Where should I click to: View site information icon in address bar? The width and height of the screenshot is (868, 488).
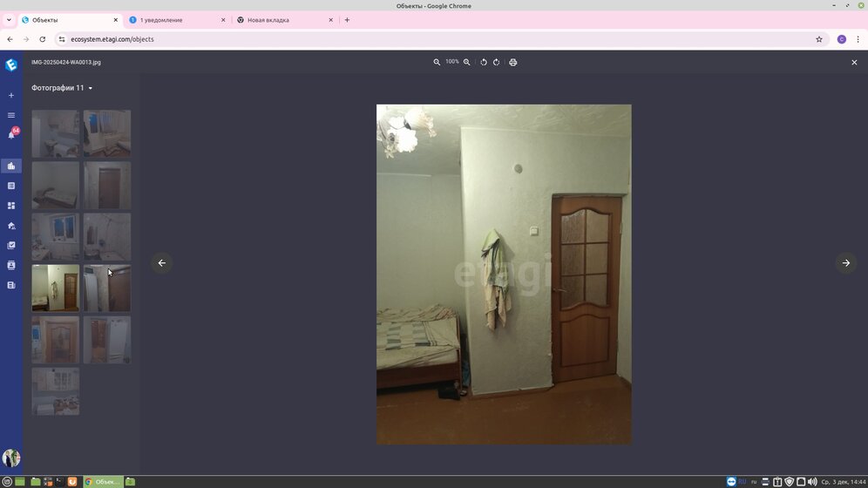pyautogui.click(x=62, y=39)
